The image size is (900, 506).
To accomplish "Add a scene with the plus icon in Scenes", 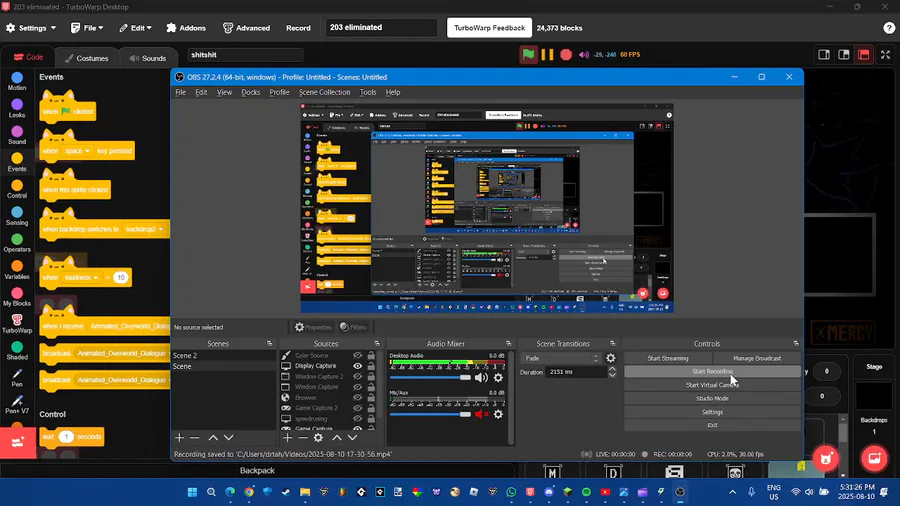I will tap(179, 438).
